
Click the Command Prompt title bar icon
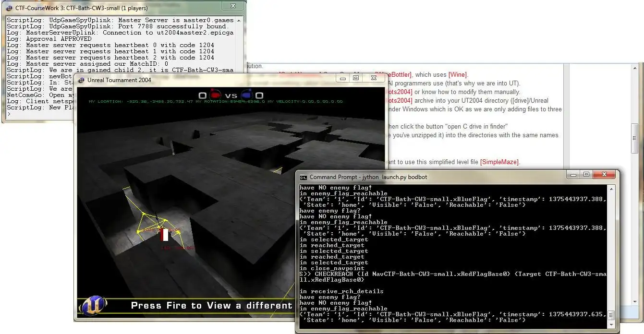(x=304, y=177)
